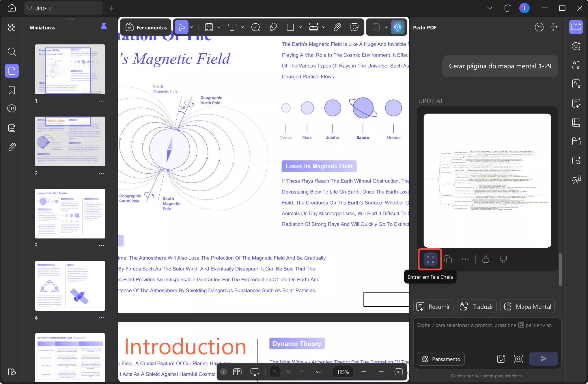Open the sticker tool icon
The width and height of the screenshot is (588, 384).
354,27
